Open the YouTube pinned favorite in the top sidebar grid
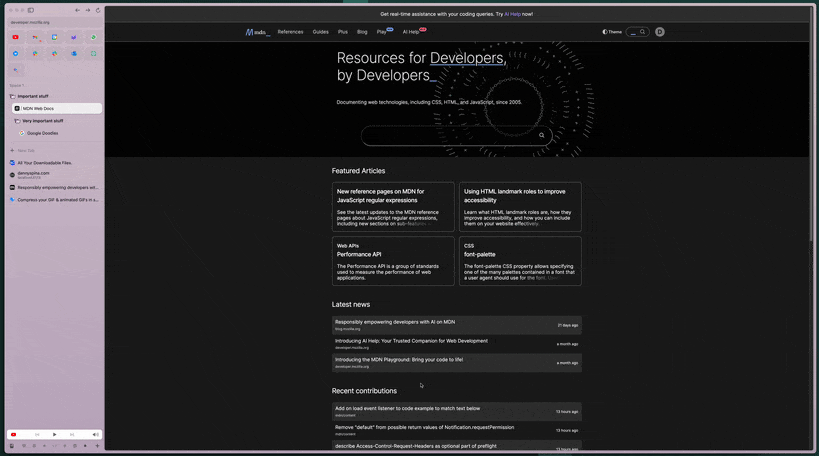Image resolution: width=819 pixels, height=456 pixels. click(x=16, y=37)
